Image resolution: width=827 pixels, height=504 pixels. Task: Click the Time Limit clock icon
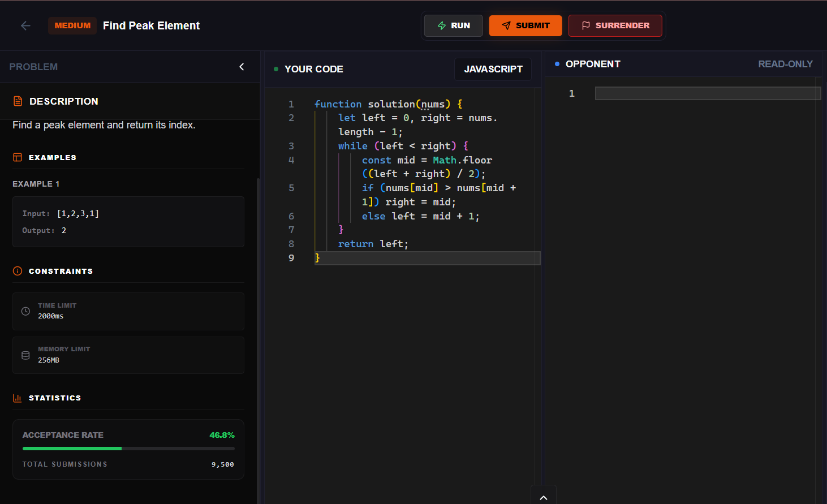click(25, 311)
